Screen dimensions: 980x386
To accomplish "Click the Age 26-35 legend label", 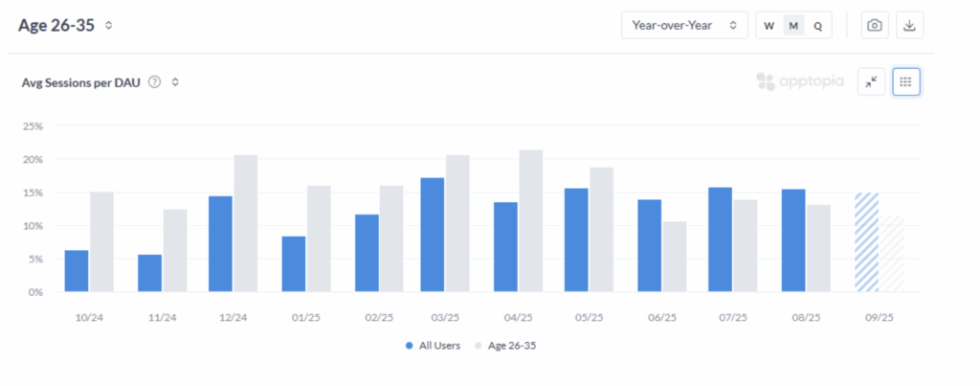I will click(514, 345).
